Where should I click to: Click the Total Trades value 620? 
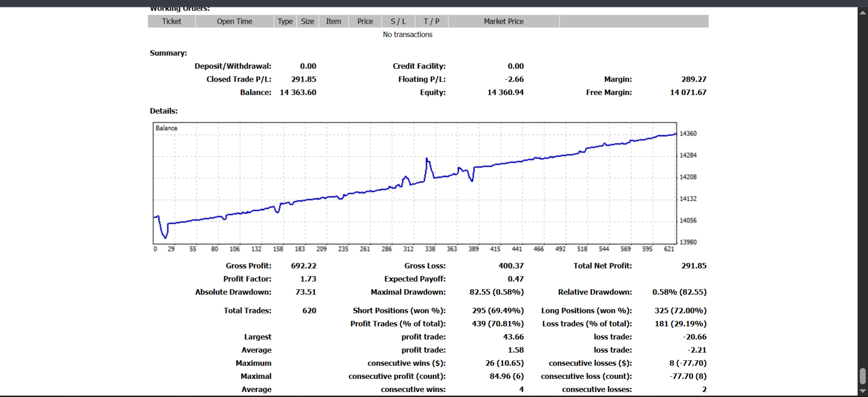tap(309, 311)
